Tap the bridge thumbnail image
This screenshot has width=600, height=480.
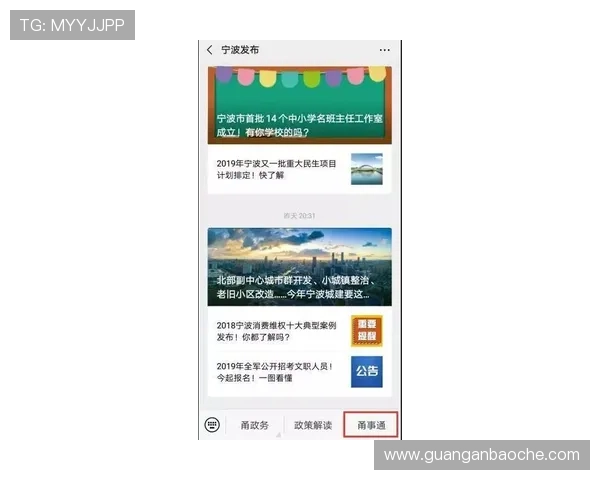tap(367, 169)
